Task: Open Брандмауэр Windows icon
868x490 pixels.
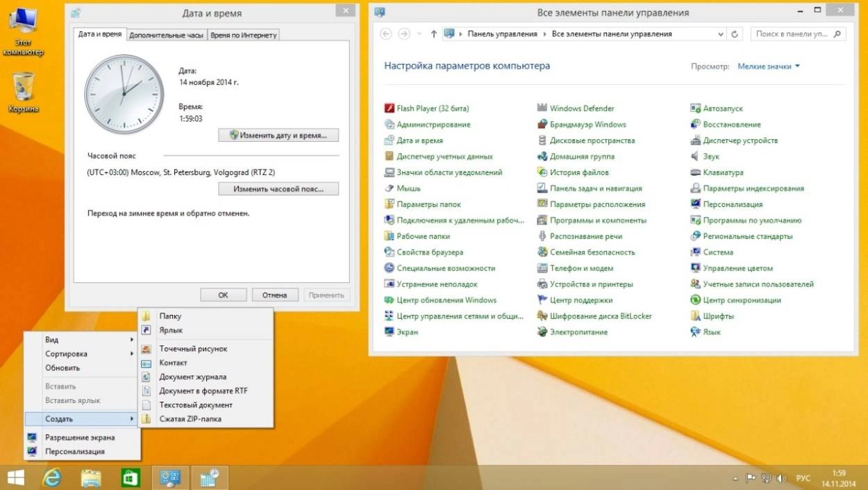Action: pyautogui.click(x=542, y=124)
